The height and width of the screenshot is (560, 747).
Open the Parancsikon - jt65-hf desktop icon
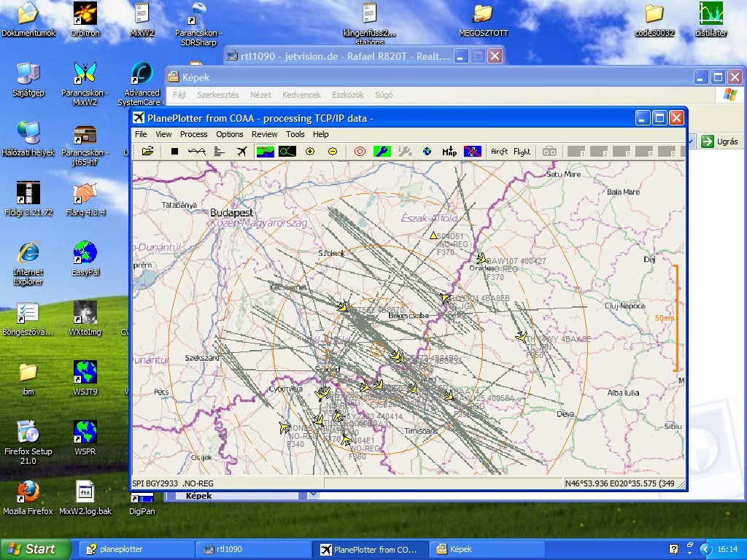[x=85, y=144]
